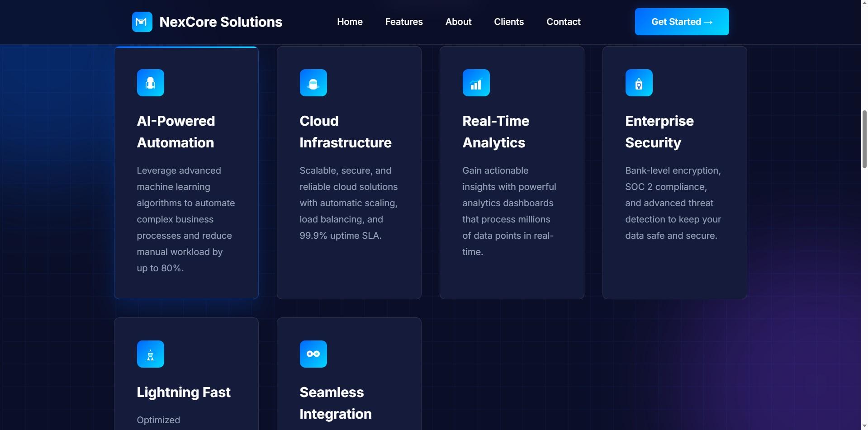Viewport: 868px width, 430px height.
Task: Click the page vertical scrollbar thumb
Action: [x=864, y=139]
